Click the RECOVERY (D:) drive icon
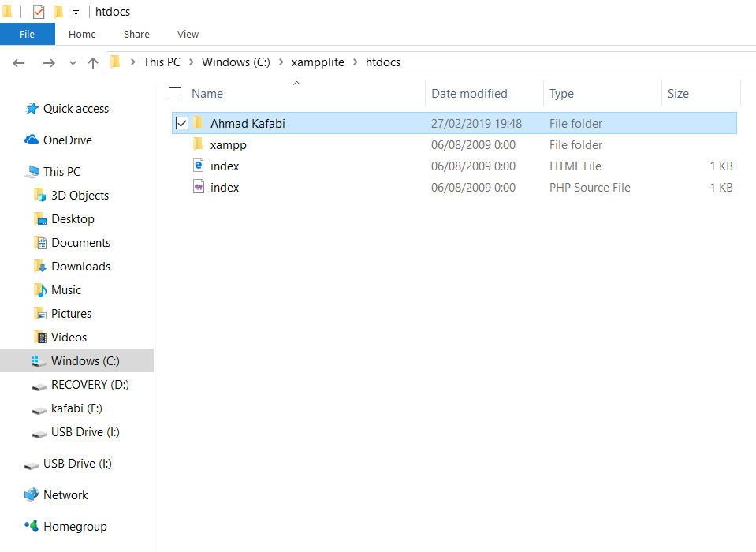The width and height of the screenshot is (756, 552). [x=39, y=386]
